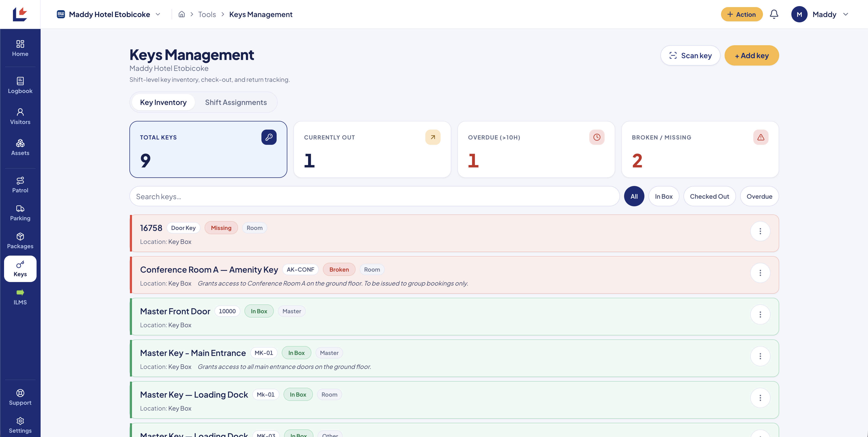
Task: Open options for Conference Room A Amenity Key
Action: 760,273
